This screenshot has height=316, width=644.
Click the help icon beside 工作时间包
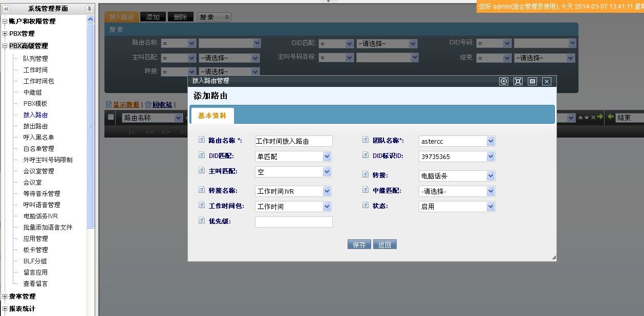point(201,205)
